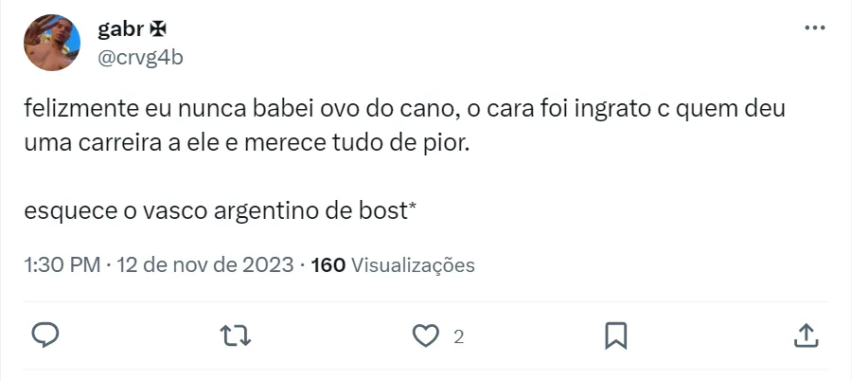Open the three-dot more options menu
Image resolution: width=868 pixels, height=381 pixels.
pyautogui.click(x=814, y=28)
